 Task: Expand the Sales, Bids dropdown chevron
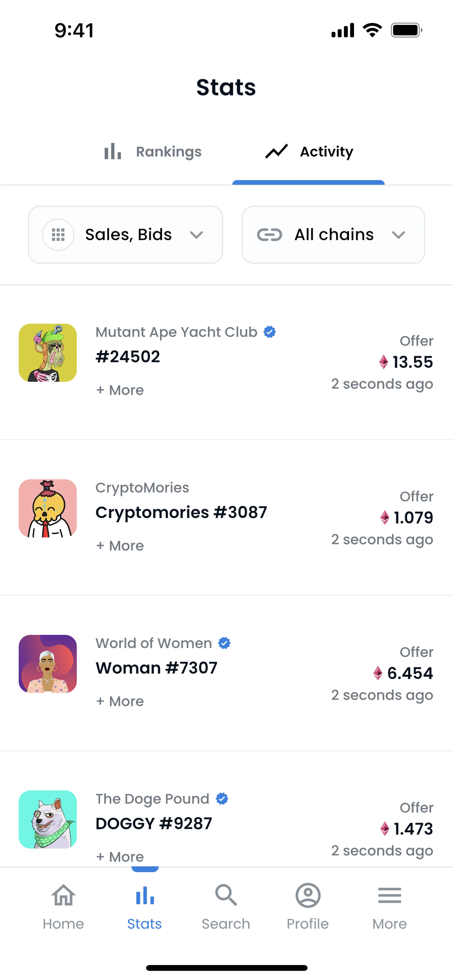pyautogui.click(x=197, y=235)
